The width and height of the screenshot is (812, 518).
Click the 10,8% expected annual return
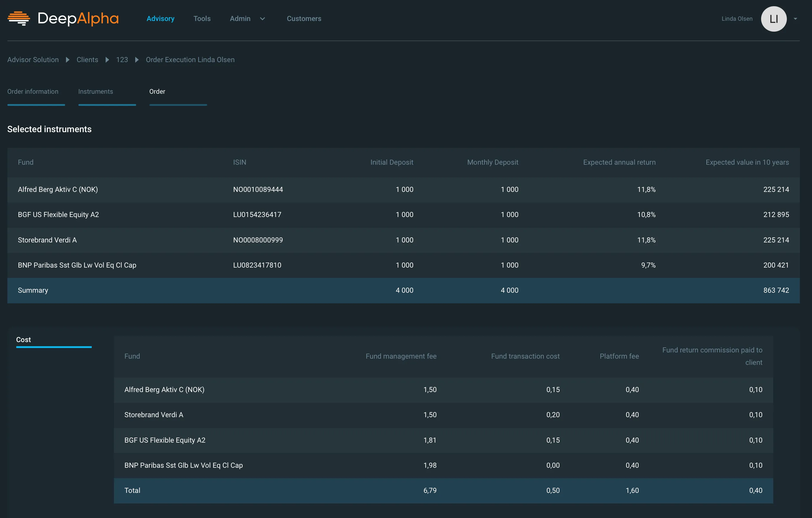tap(646, 214)
